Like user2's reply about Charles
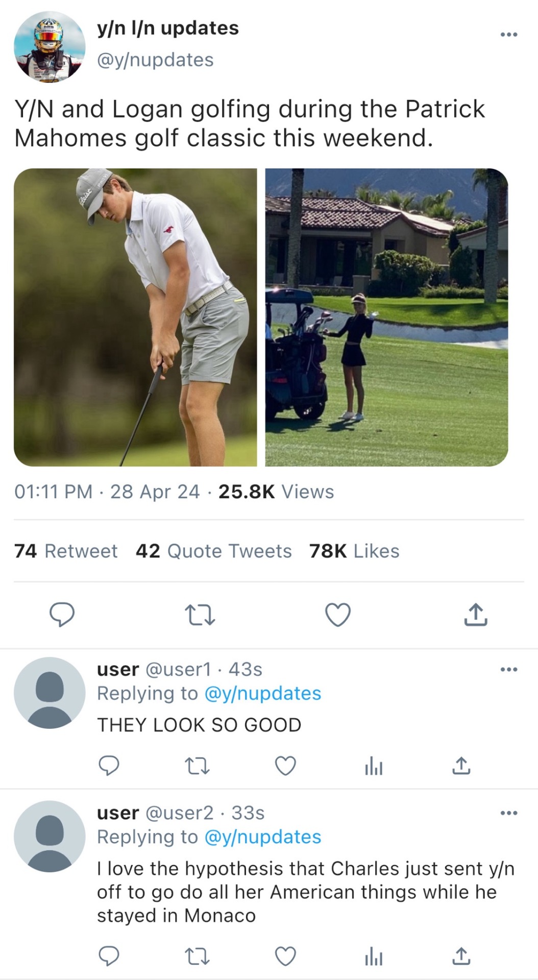The width and height of the screenshot is (538, 980). (285, 956)
